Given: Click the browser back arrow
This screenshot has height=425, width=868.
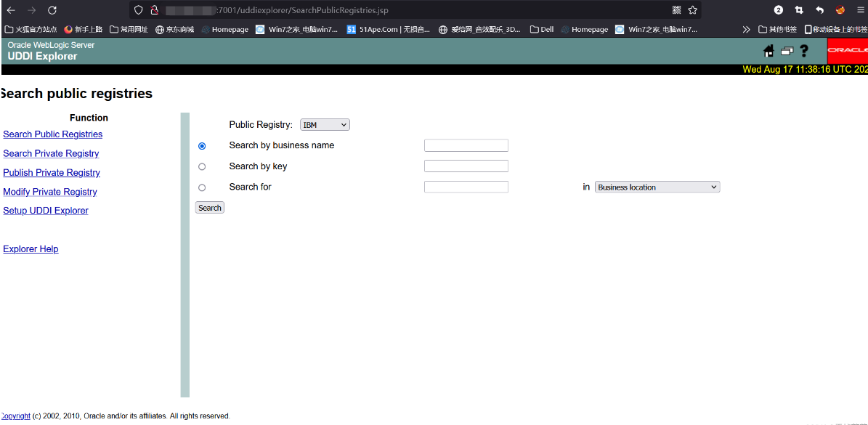Looking at the screenshot, I should [x=11, y=10].
